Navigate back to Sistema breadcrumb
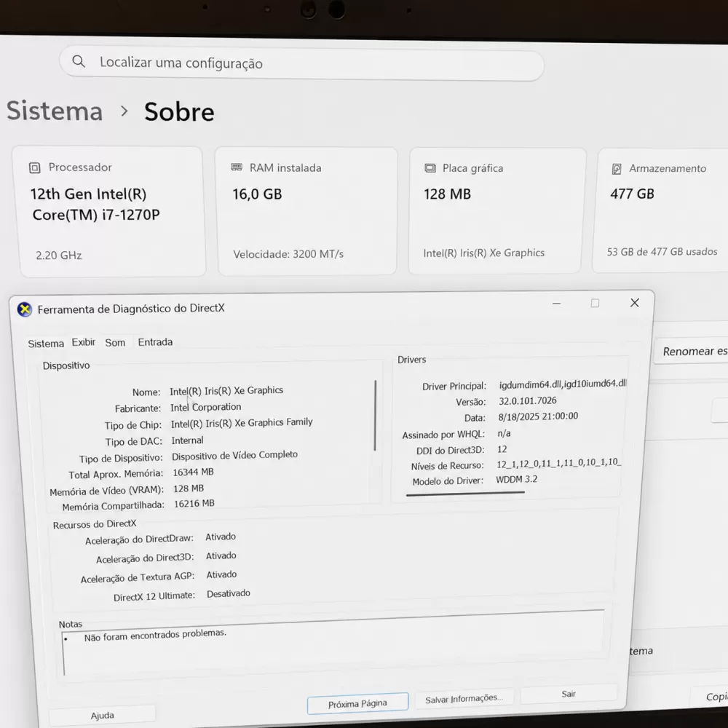The height and width of the screenshot is (728, 728). point(55,111)
